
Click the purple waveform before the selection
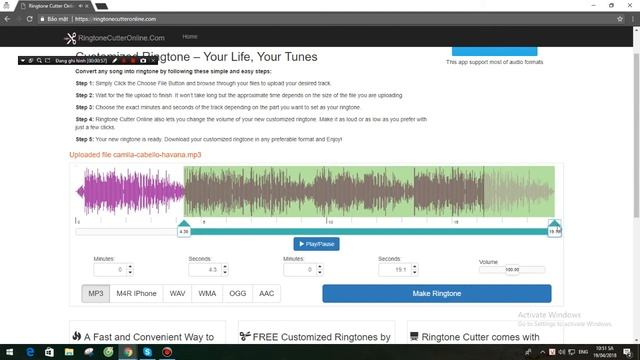[x=130, y=191]
